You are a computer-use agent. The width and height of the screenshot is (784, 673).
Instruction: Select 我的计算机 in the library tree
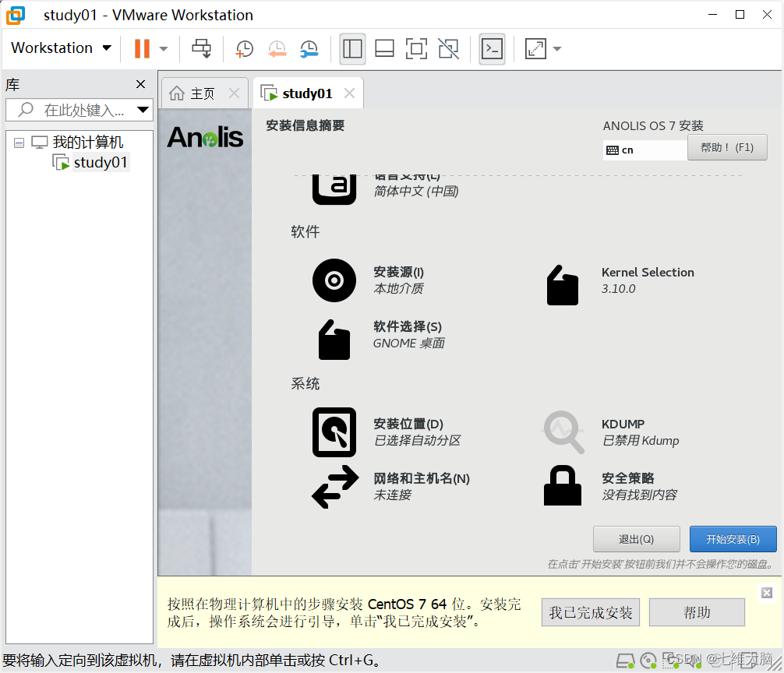(x=87, y=143)
